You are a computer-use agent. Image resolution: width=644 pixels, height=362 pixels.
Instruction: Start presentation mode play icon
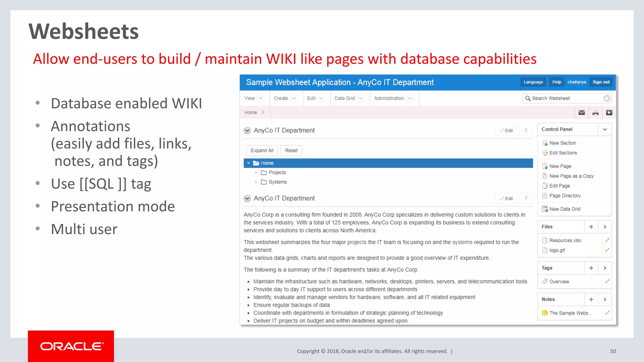[x=609, y=112]
